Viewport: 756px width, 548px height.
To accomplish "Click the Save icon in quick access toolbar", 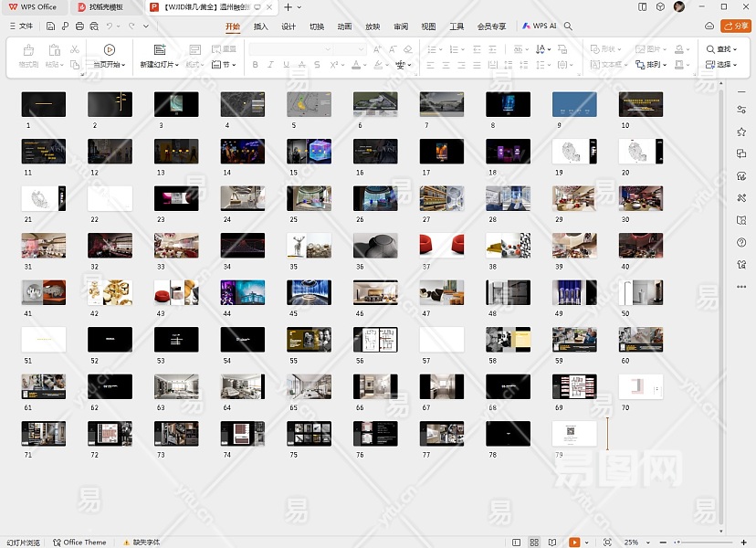I will point(51,26).
